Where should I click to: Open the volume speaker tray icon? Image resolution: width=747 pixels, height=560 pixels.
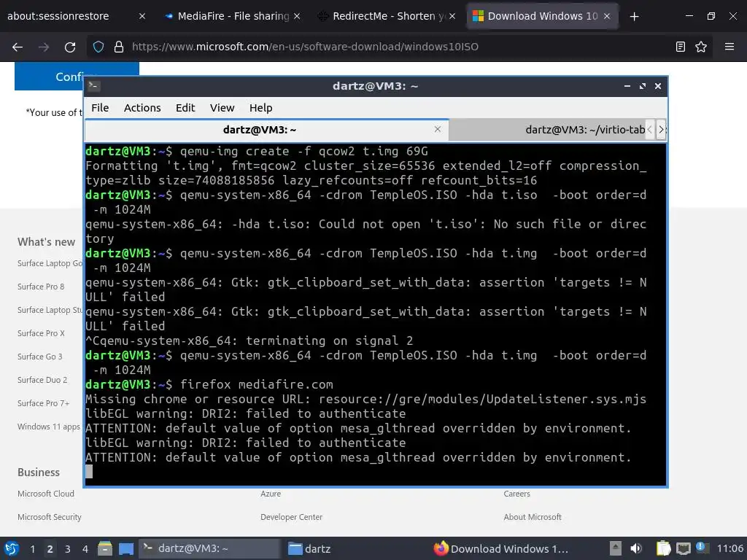pos(636,548)
